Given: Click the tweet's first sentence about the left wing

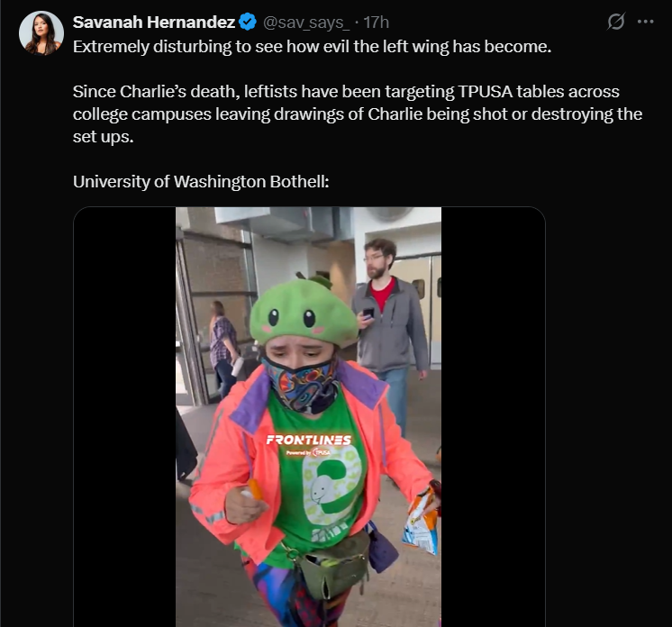Looking at the screenshot, I should pos(312,46).
